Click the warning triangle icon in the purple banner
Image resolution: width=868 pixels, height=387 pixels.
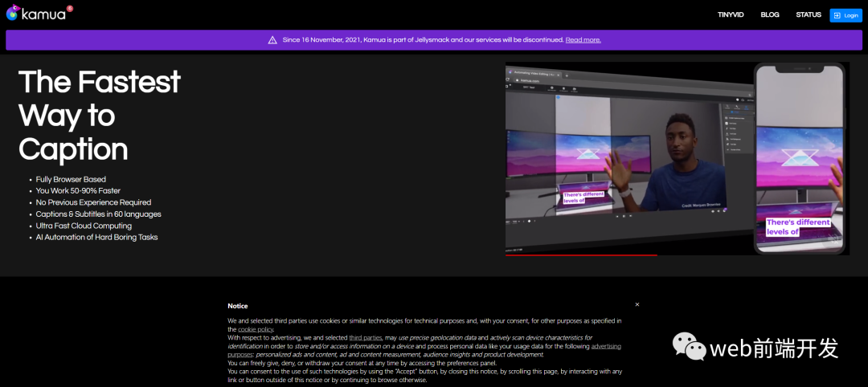(272, 40)
